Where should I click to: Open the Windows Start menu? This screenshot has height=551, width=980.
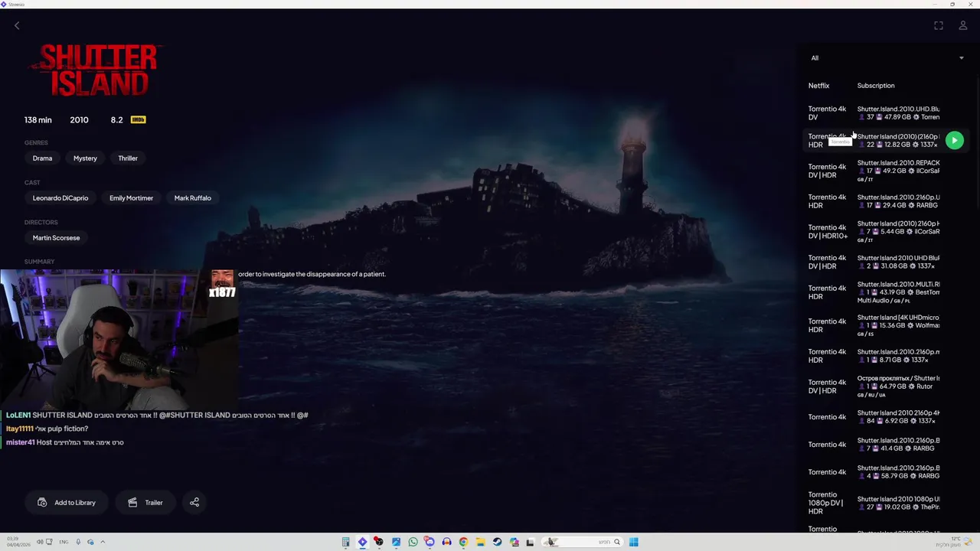[x=633, y=543]
